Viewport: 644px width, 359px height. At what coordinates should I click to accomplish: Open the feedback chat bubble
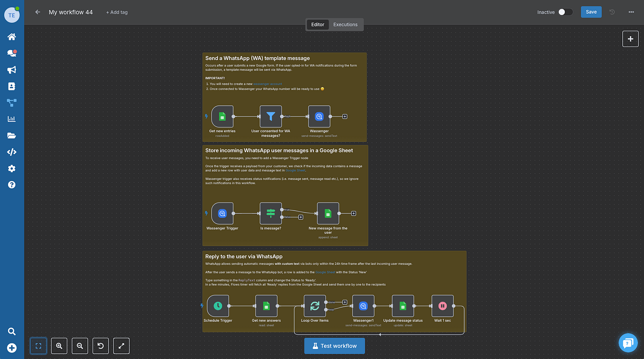628,342
